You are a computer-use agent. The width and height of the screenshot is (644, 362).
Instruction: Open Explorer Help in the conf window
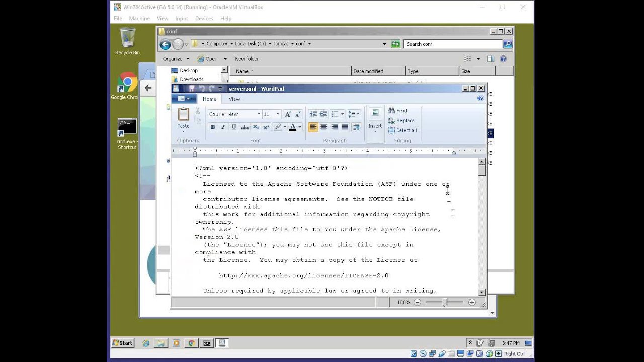(x=503, y=59)
